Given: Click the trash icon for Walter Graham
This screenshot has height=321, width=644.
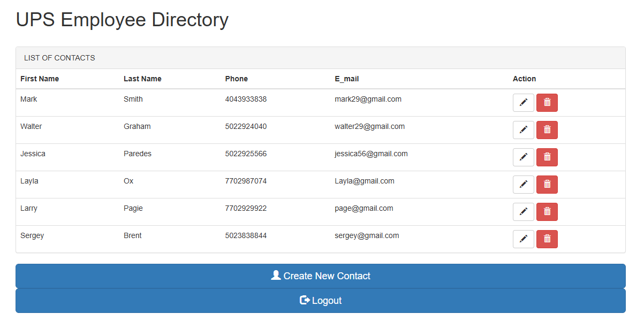Looking at the screenshot, I should pyautogui.click(x=547, y=130).
